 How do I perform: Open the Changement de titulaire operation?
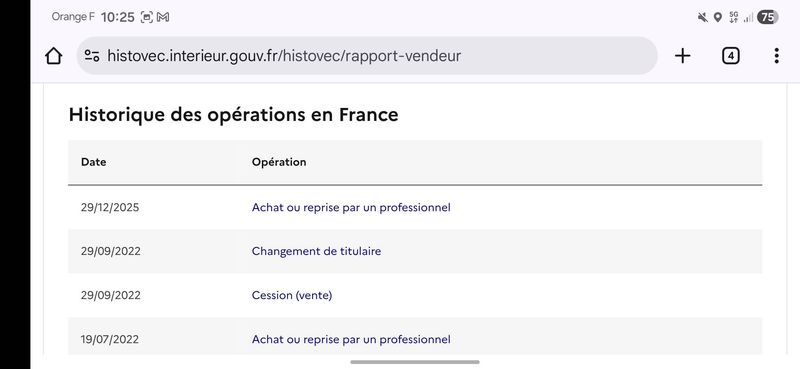[x=316, y=252]
